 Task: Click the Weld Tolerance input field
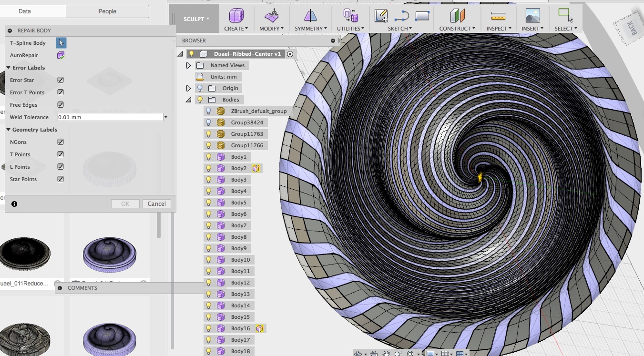[110, 117]
